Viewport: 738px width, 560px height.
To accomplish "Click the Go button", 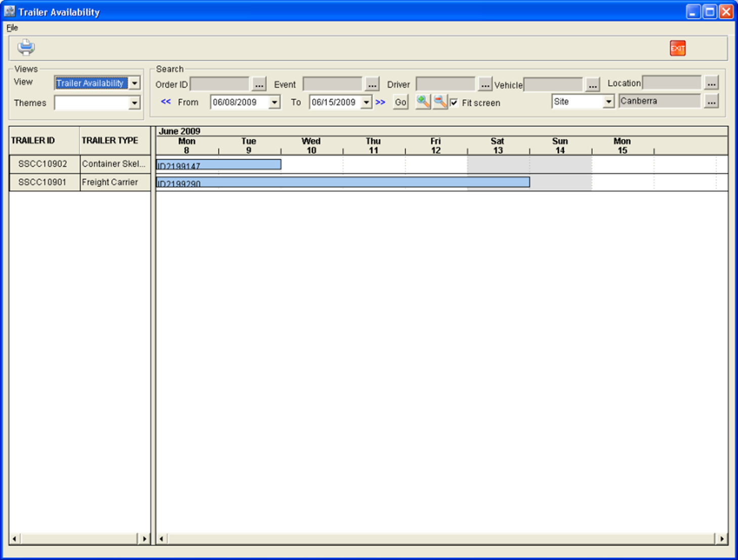I will tap(400, 102).
